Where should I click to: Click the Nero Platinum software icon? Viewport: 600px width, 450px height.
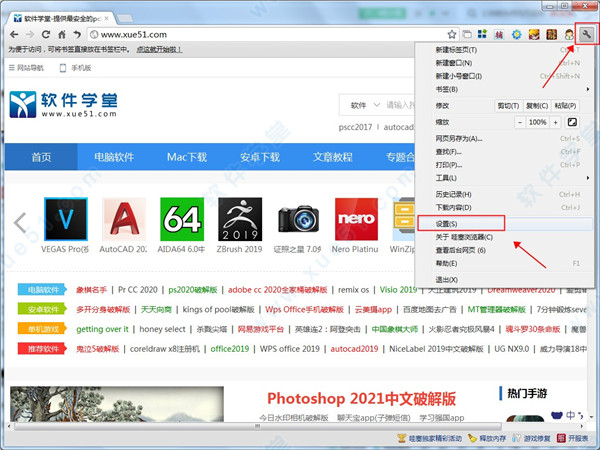(355, 219)
